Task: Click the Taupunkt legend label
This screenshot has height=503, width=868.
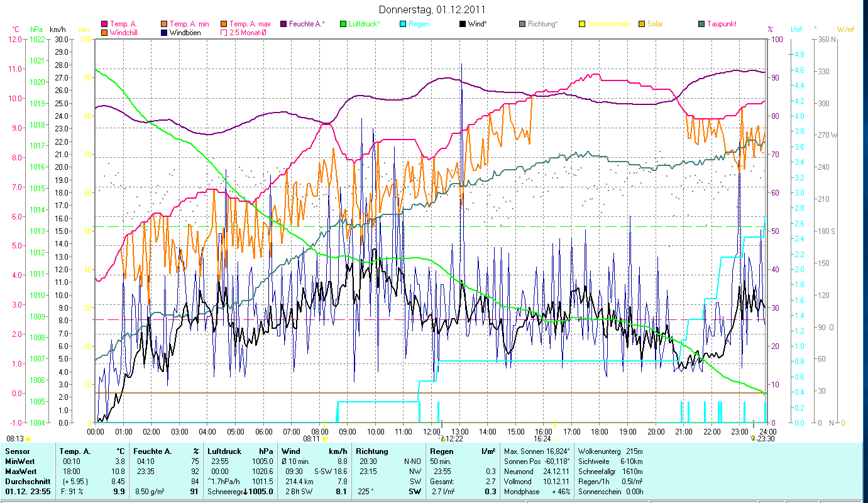Action: coord(721,24)
